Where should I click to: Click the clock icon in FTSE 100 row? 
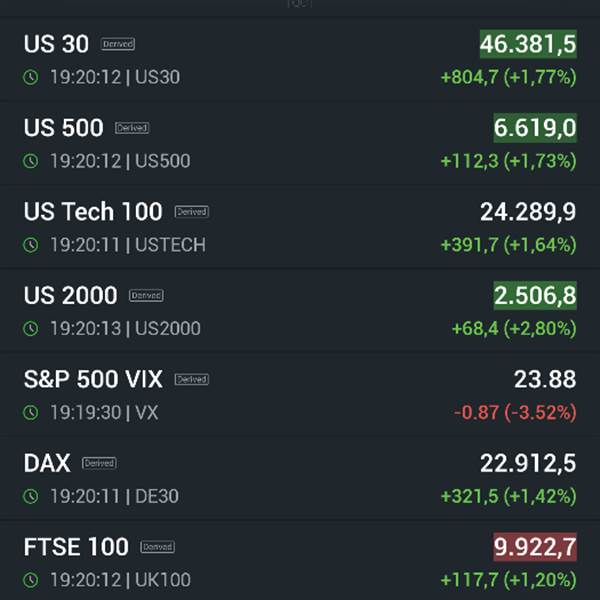coord(32,580)
